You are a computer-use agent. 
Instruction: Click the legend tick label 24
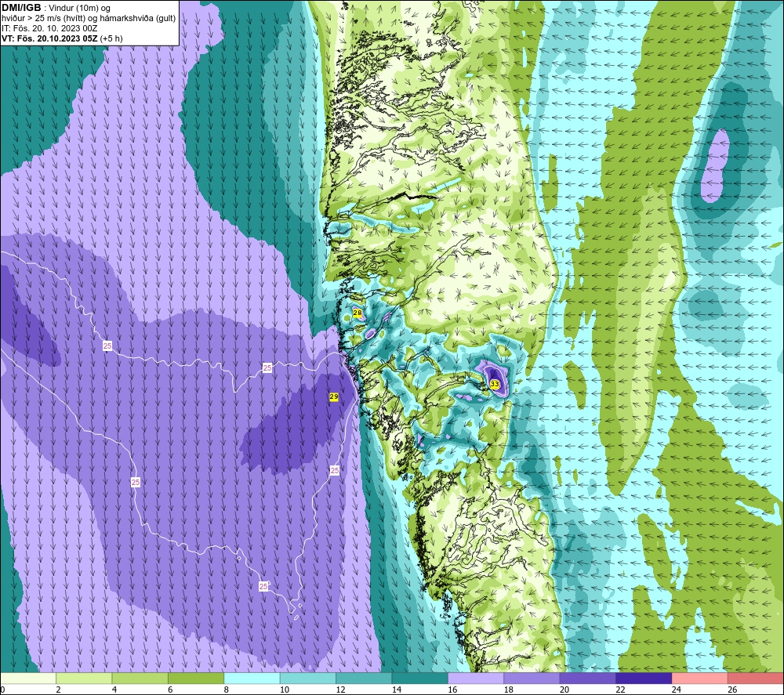[x=677, y=690]
